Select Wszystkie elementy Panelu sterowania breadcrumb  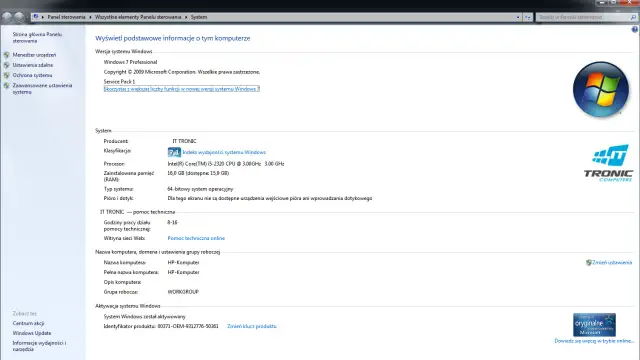point(138,17)
